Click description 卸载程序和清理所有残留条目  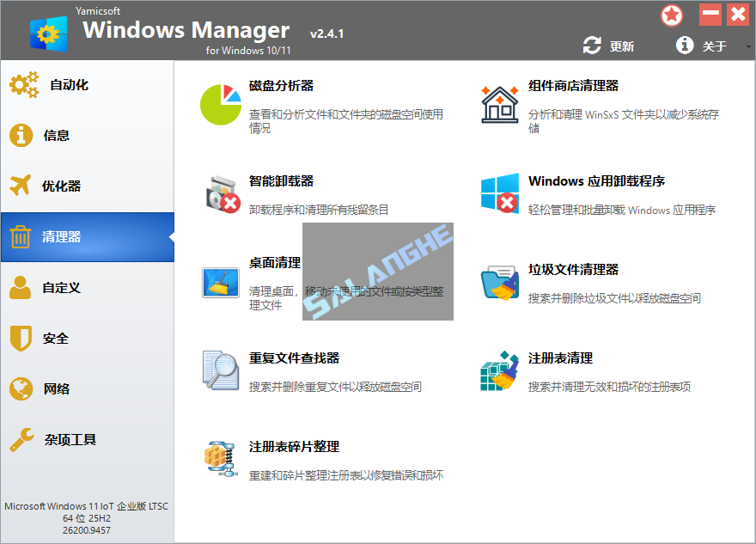319,210
